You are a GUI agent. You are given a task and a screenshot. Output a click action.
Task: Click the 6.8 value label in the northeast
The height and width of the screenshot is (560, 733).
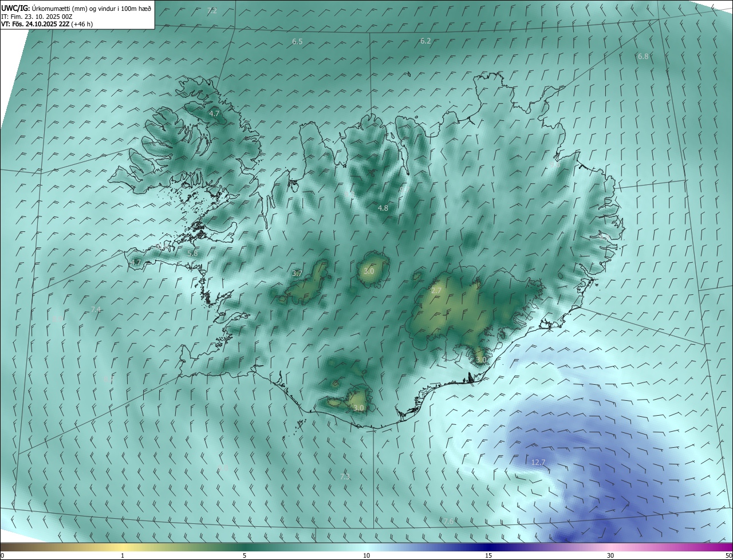[x=643, y=56]
